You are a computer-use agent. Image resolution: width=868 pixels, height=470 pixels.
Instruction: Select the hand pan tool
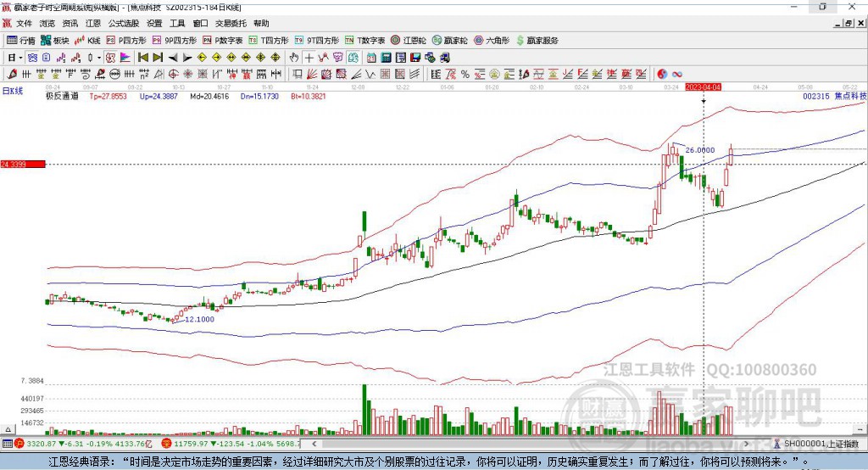point(294,58)
